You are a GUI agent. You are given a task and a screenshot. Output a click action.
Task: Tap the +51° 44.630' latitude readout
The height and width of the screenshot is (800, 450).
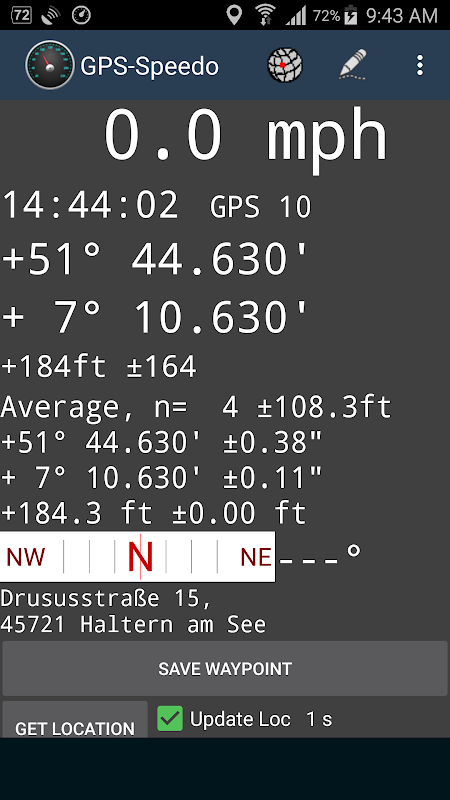coord(155,259)
